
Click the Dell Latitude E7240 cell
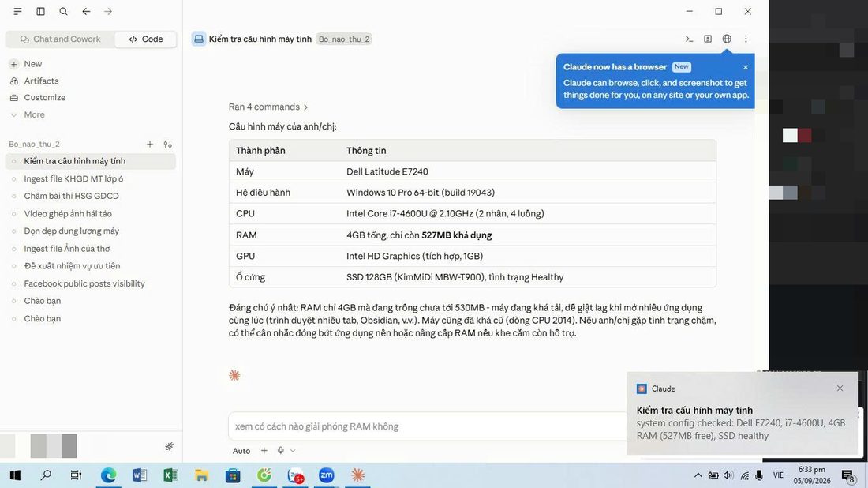(387, 171)
